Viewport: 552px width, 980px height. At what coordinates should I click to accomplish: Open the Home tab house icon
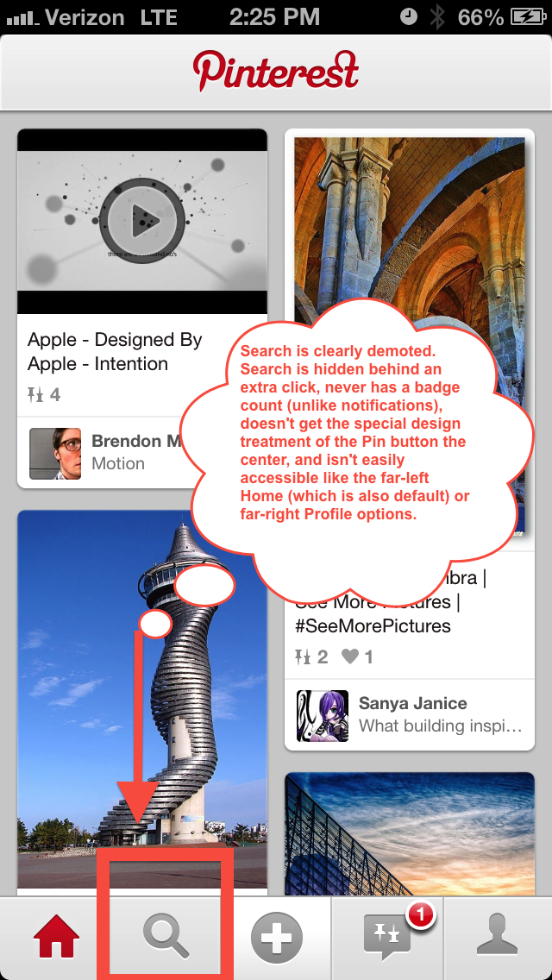(x=56, y=938)
